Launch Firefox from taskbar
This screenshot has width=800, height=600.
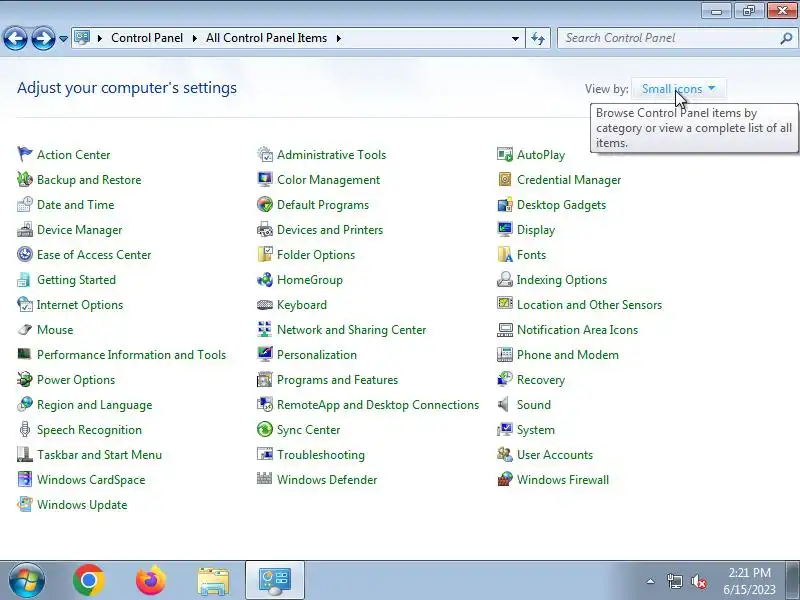coord(151,580)
